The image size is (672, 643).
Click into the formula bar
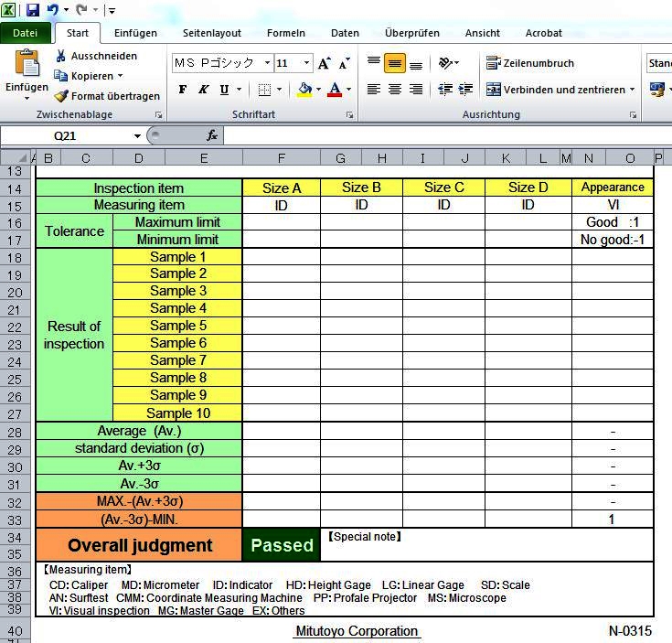point(446,136)
